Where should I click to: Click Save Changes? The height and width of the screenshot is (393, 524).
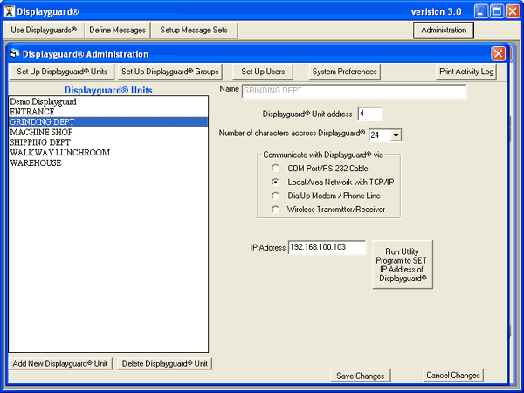(360, 376)
